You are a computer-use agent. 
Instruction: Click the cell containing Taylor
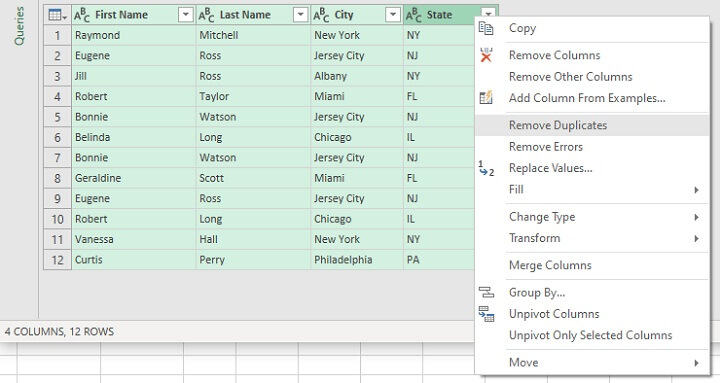tap(253, 96)
